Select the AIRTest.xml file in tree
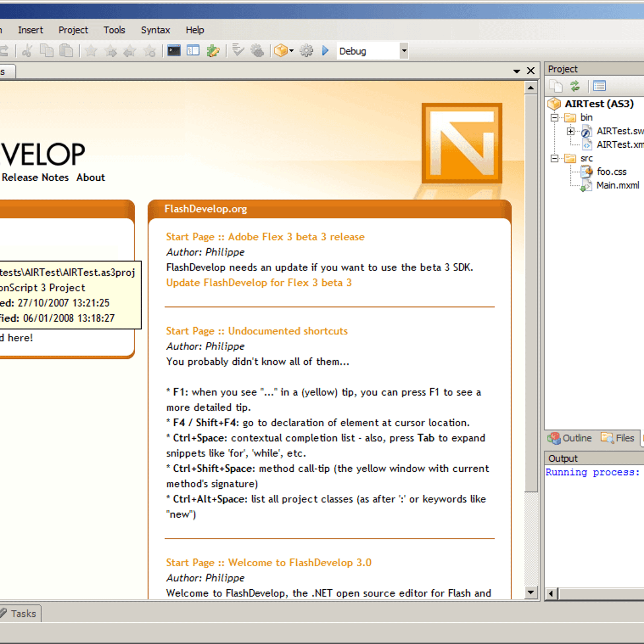This screenshot has height=644, width=644. (620, 145)
